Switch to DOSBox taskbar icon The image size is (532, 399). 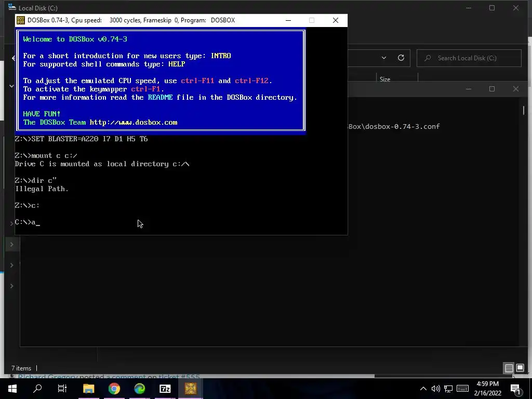coord(191,389)
